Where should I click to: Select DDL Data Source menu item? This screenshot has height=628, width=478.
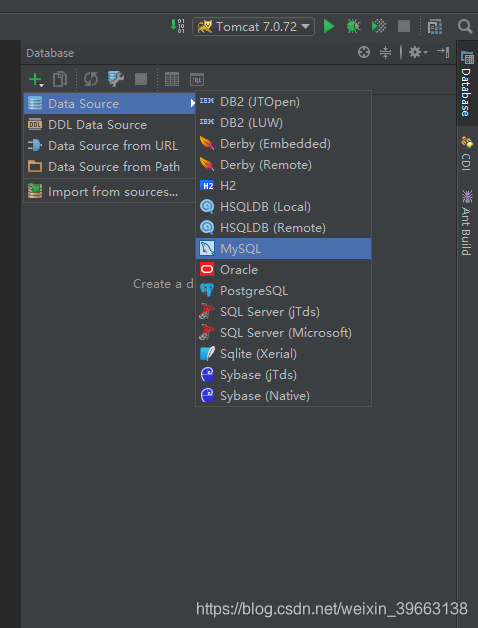(109, 125)
